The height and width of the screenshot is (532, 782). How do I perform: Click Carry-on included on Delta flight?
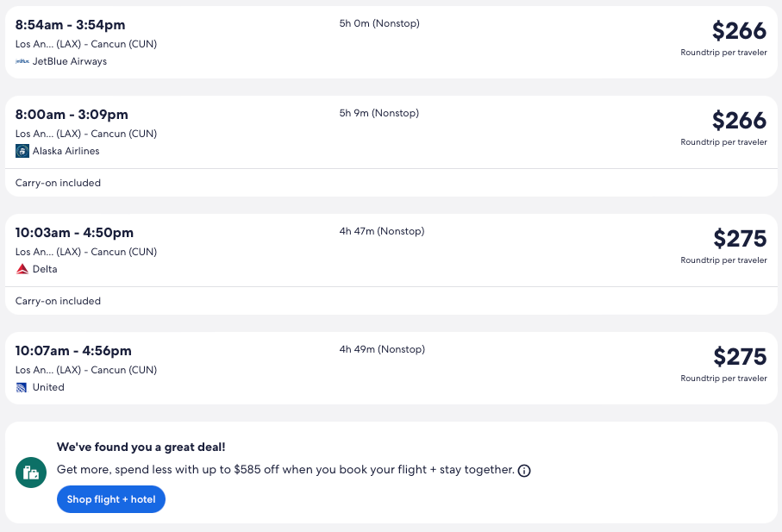pos(58,301)
